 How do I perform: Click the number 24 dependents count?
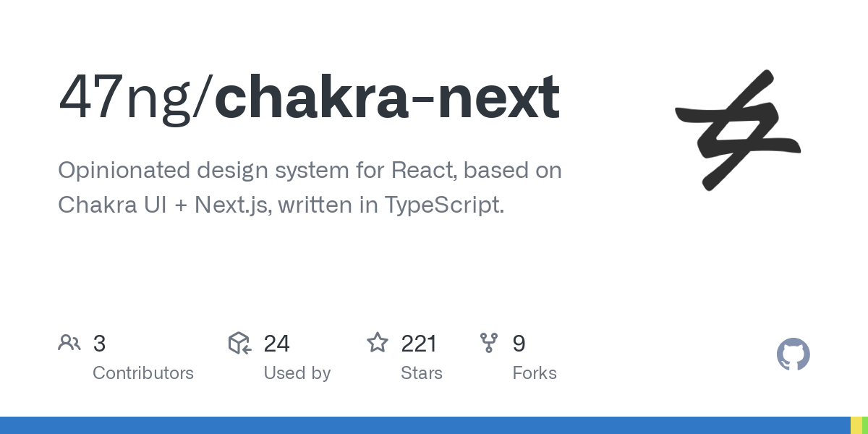276,344
